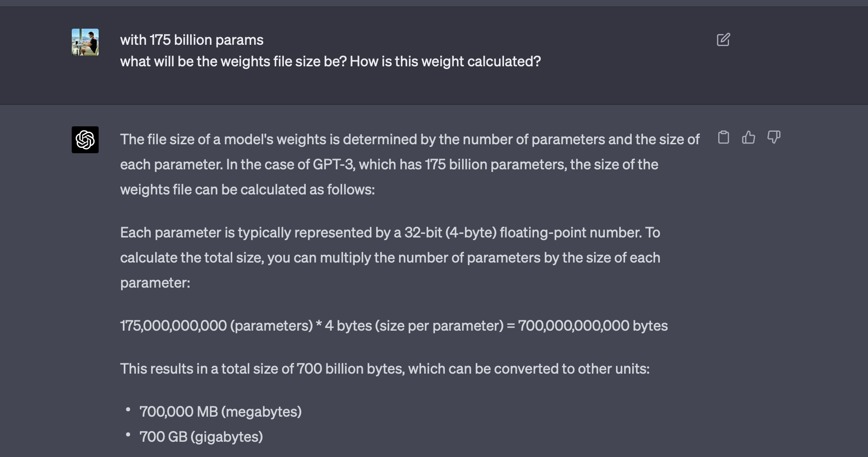868x457 pixels.
Task: Mark the response with thumbs down
Action: (774, 137)
